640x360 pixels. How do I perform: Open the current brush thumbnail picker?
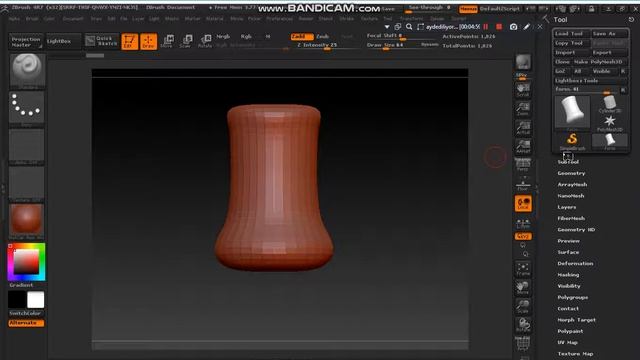pos(27,71)
